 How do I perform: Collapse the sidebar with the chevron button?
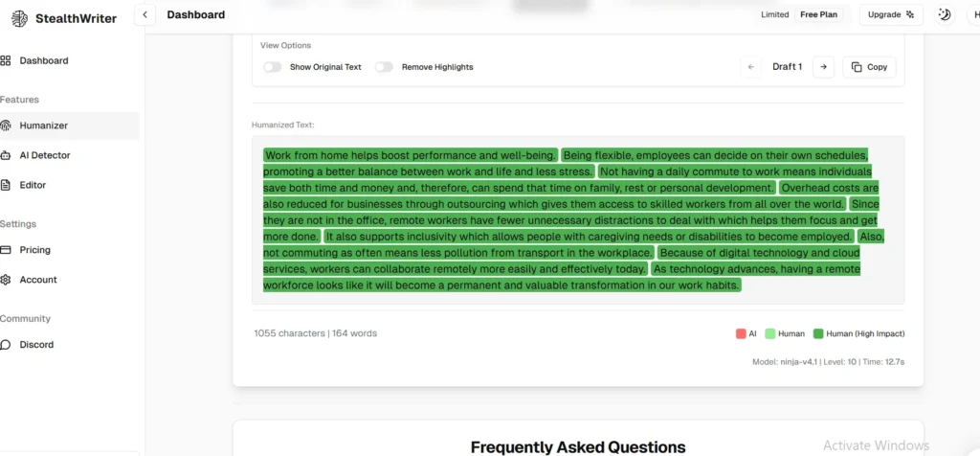point(145,14)
